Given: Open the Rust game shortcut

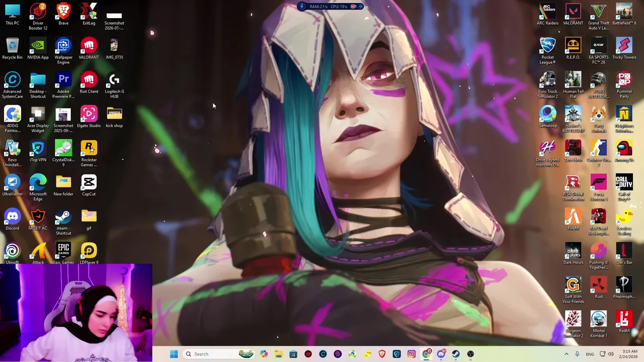Looking at the screenshot, I should click(599, 288).
